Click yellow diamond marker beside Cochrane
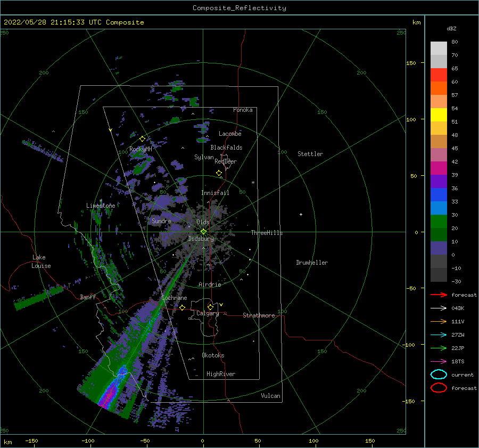This screenshot has height=448, width=479. click(x=182, y=307)
